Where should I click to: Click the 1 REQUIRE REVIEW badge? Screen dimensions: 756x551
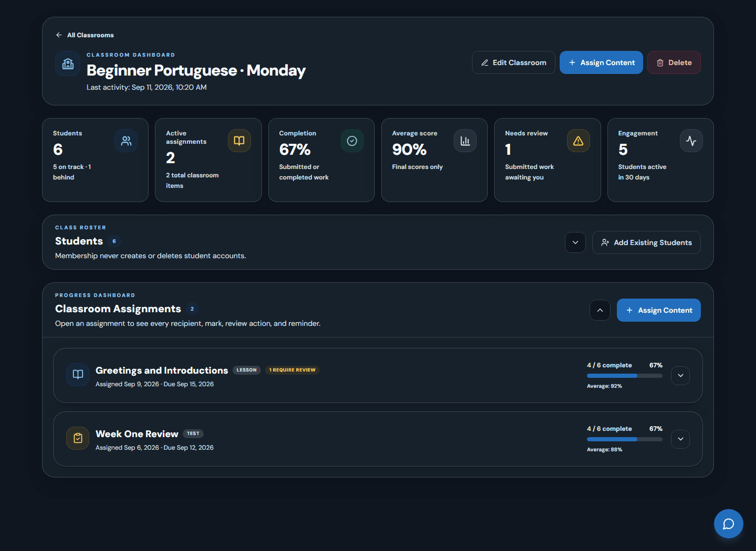[x=292, y=370]
